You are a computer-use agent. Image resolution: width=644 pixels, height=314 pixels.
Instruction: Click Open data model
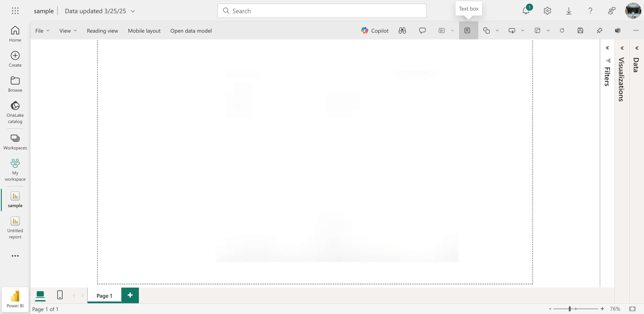[x=191, y=31]
